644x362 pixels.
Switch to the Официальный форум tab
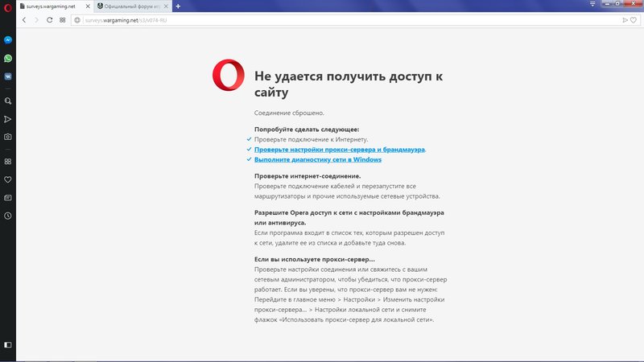point(129,6)
